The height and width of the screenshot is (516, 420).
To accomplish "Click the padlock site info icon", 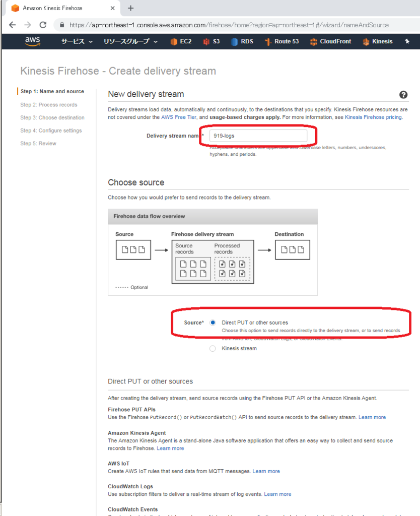I will click(62, 25).
